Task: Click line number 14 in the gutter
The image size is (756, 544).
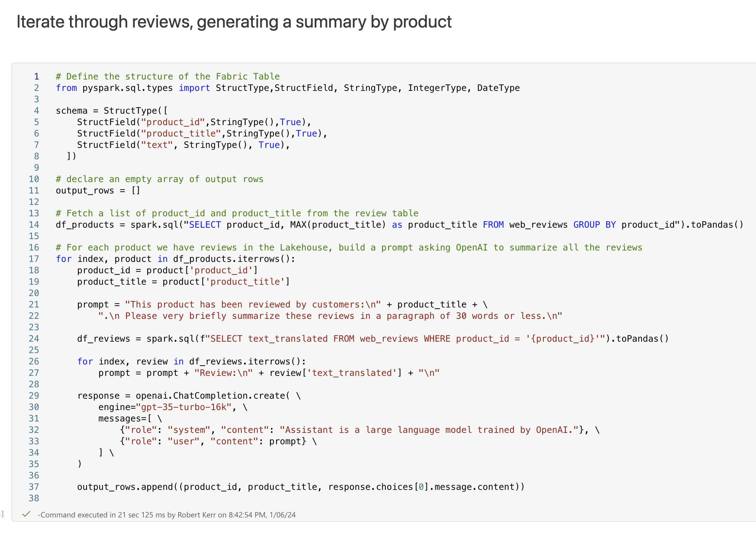Action: point(34,225)
